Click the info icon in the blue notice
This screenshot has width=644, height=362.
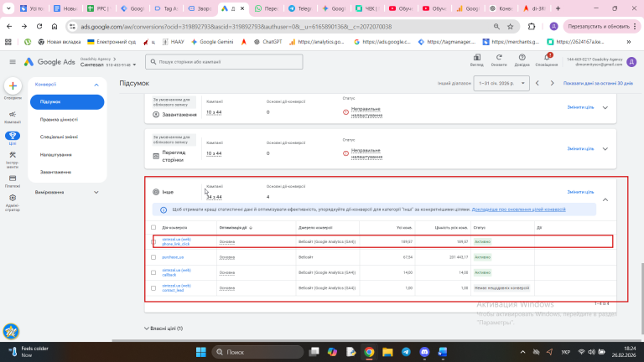click(164, 209)
